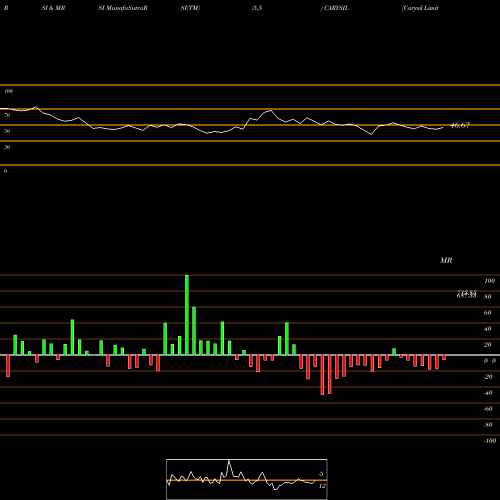Click the '(Carysil Limit' company name text
This screenshot has width=500, height=500.
click(x=420, y=8)
